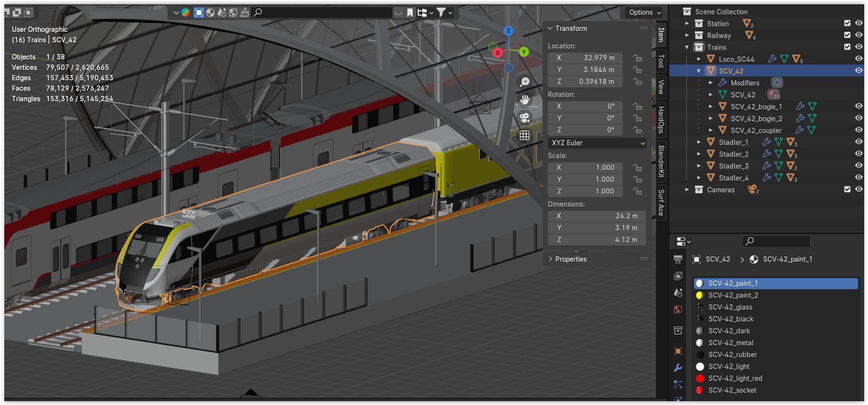The width and height of the screenshot is (868, 405).
Task: Toggle lock on Rotation Z
Action: (637, 130)
